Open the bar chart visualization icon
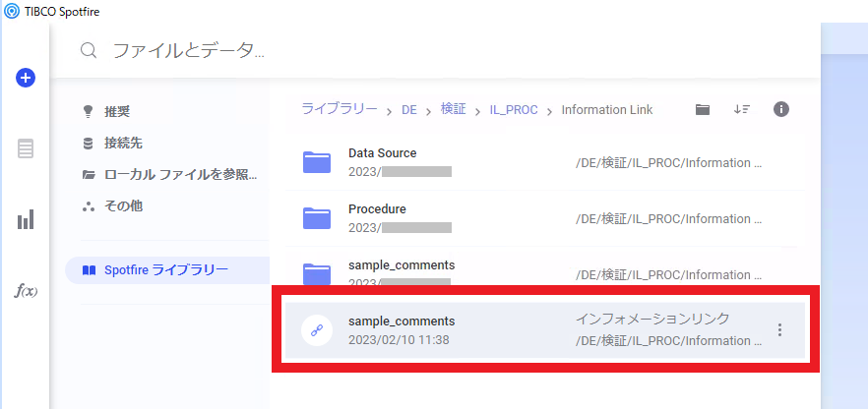Screen dimensions: 868x409 pos(26,219)
